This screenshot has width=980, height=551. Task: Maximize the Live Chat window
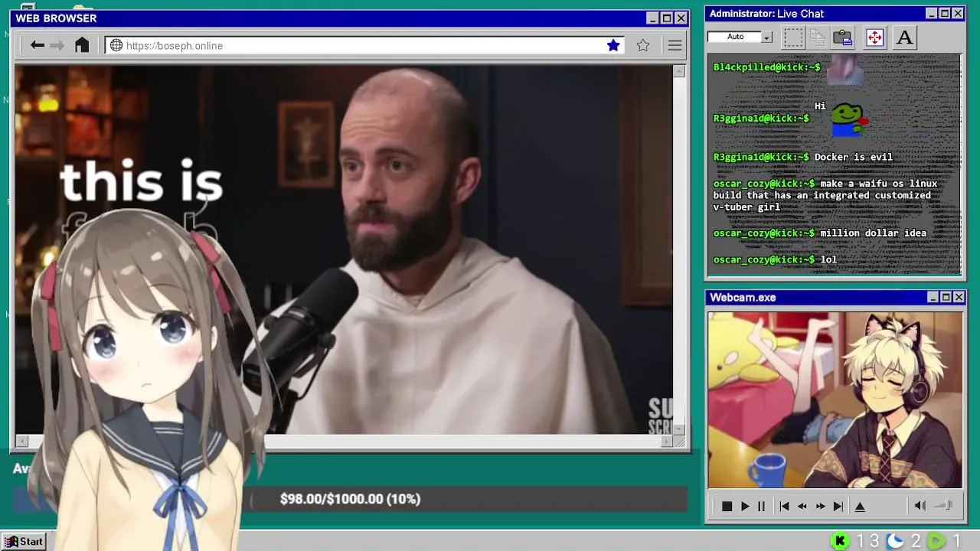coord(945,14)
